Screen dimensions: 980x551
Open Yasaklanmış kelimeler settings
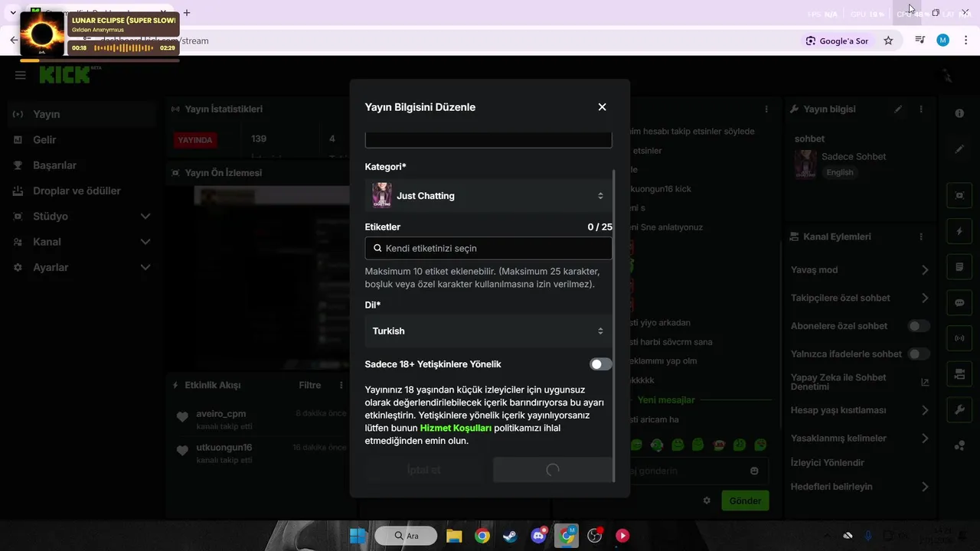[860, 439]
